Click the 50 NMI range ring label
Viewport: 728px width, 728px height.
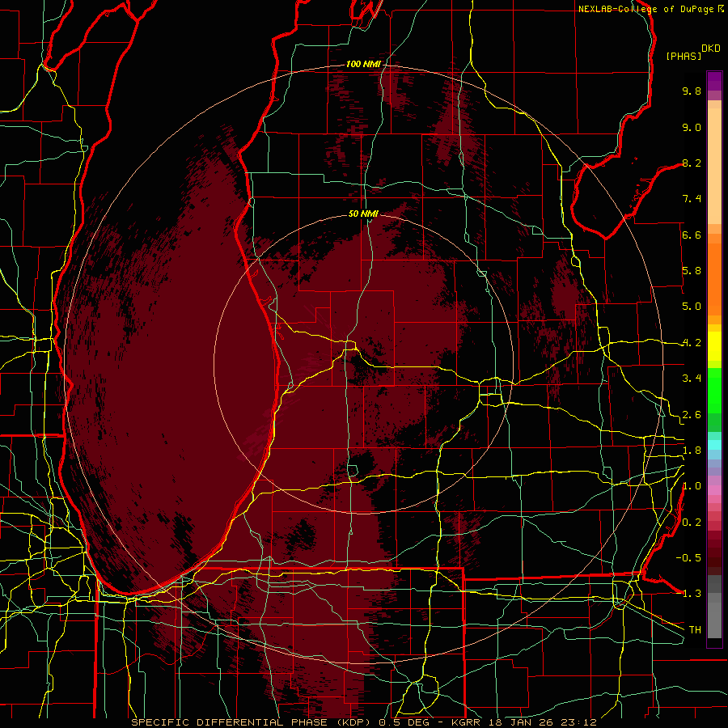pos(363,214)
